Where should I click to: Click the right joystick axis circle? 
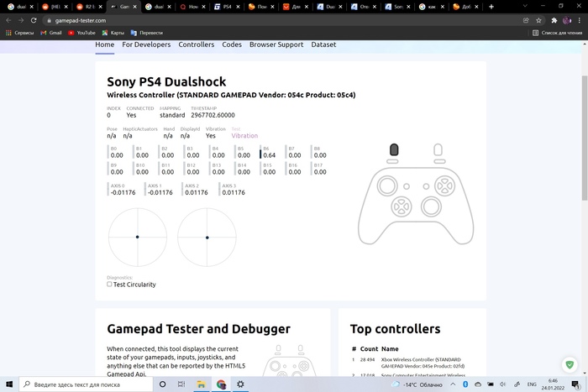(x=207, y=238)
